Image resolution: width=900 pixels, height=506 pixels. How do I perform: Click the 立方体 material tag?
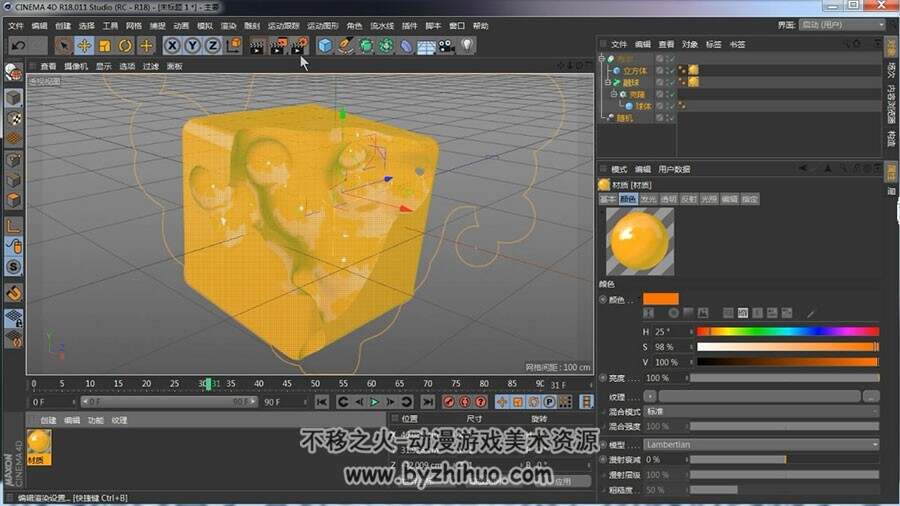693,70
